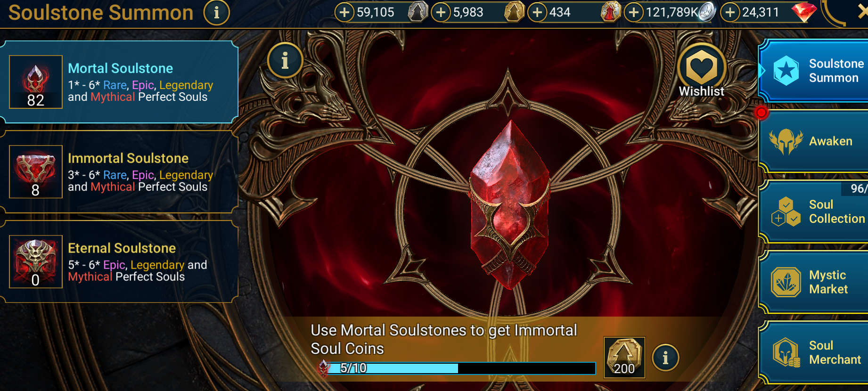Tap info icon next to 200 coin reward
Screen dimensions: 868x391
tap(665, 358)
